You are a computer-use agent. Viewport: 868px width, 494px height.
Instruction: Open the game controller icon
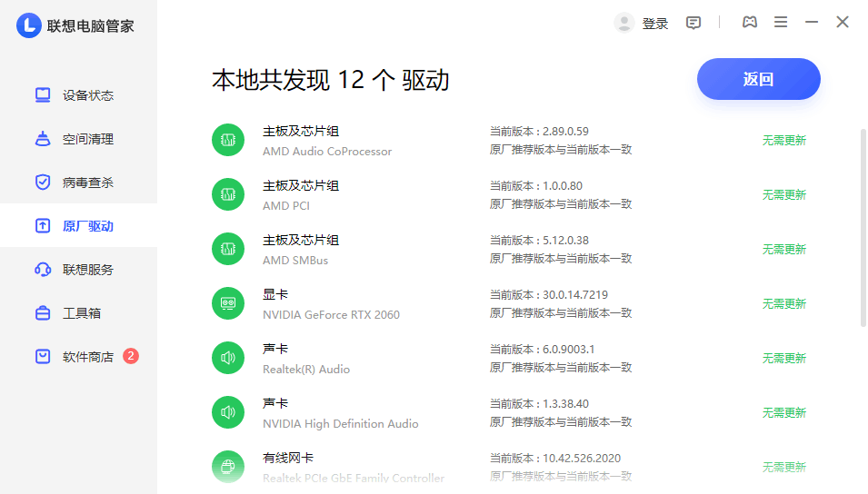point(750,22)
